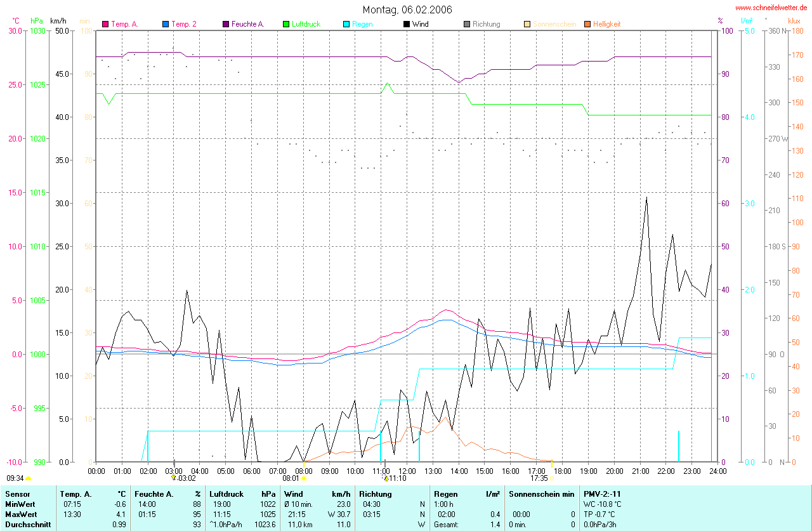Click the maximum temperature value '4.1'

122,515
